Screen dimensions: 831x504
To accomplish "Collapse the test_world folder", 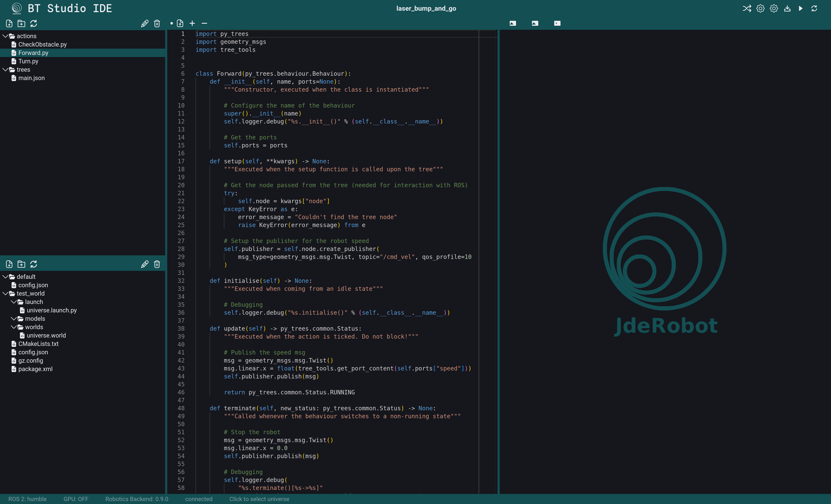I will point(5,294).
